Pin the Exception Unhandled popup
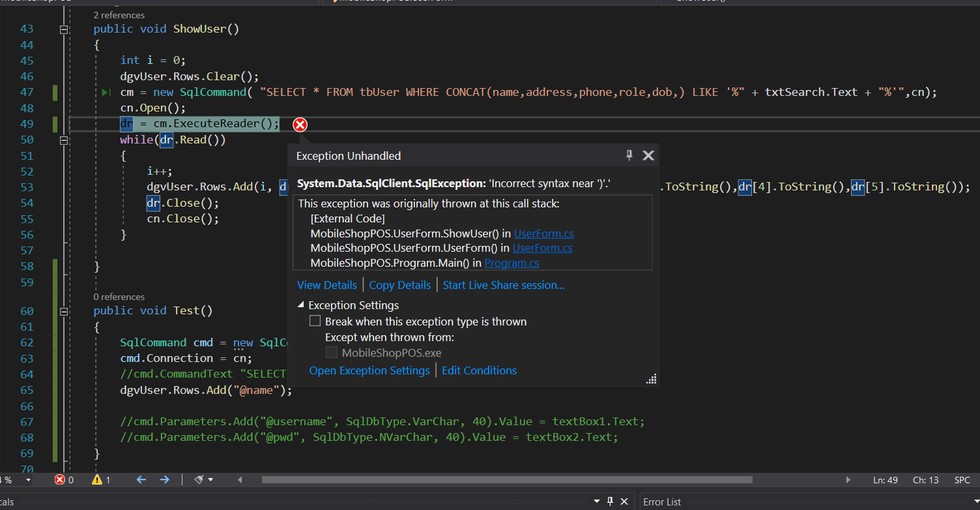This screenshot has width=980, height=510. 629,155
